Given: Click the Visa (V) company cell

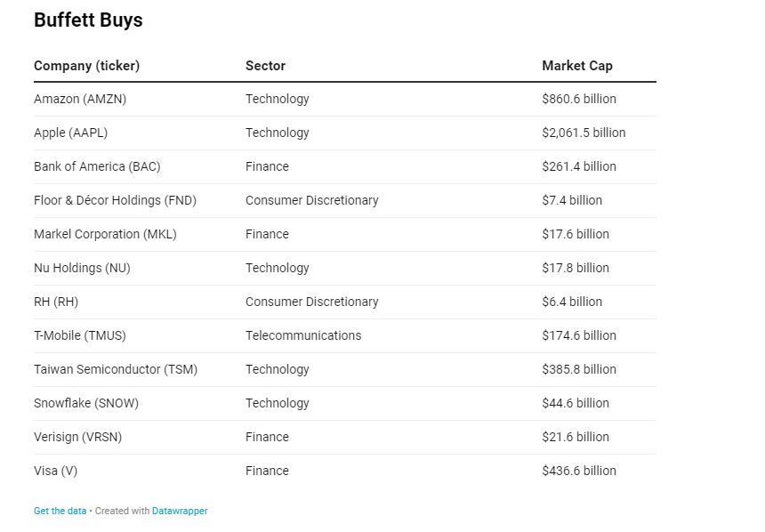Looking at the screenshot, I should 55,472.
